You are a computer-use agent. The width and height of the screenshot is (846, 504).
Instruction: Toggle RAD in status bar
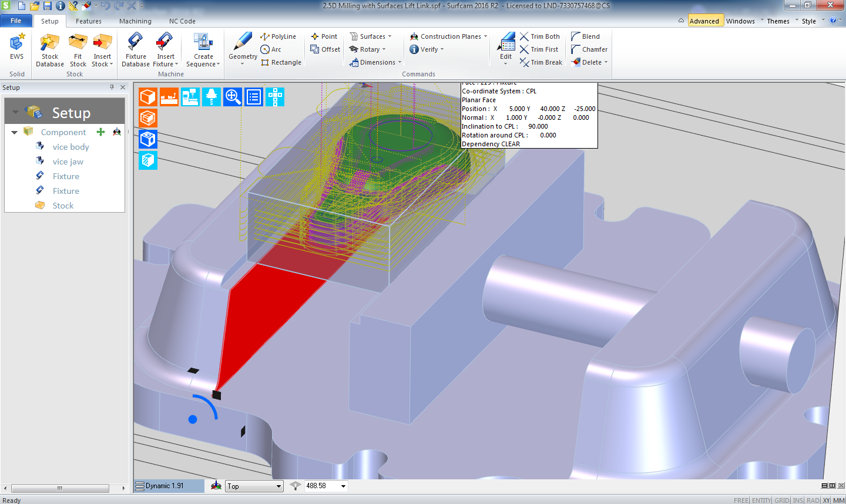[x=813, y=500]
